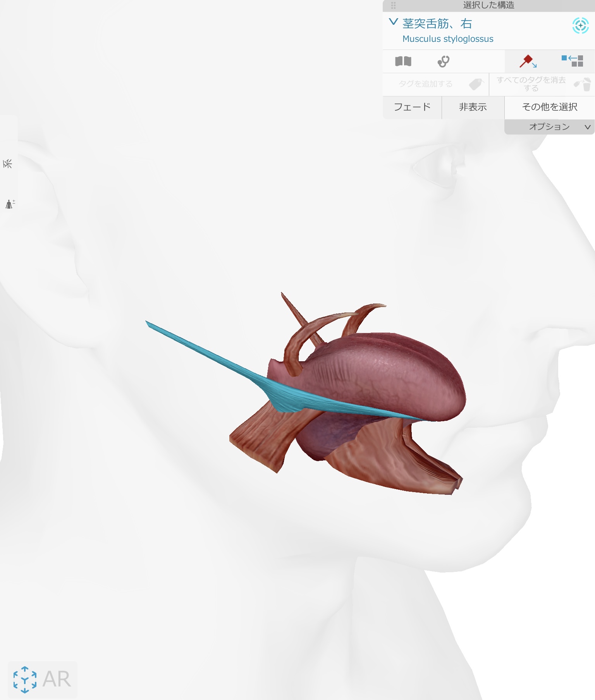Viewport: 595px width, 700px height.
Task: Click the 選択した構造 panel header
Action: [x=489, y=5]
